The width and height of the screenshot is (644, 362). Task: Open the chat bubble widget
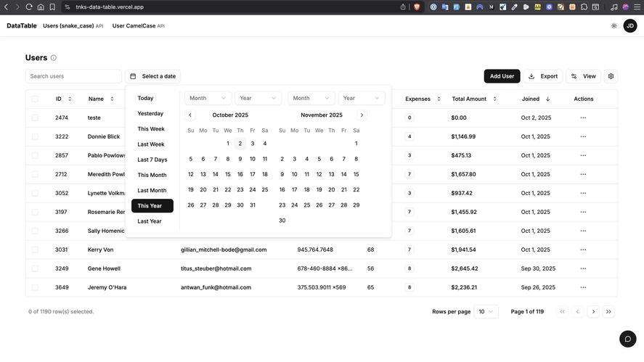(x=627, y=339)
